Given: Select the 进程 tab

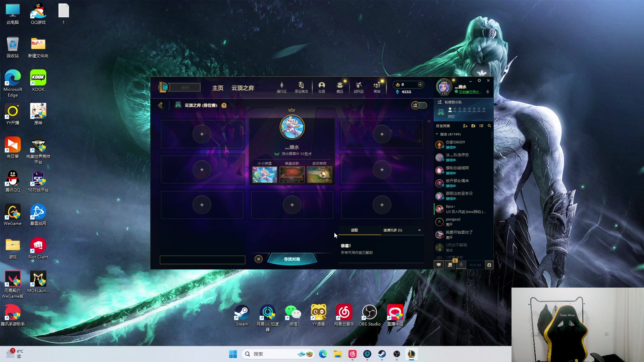Looking at the screenshot, I should click(x=354, y=230).
